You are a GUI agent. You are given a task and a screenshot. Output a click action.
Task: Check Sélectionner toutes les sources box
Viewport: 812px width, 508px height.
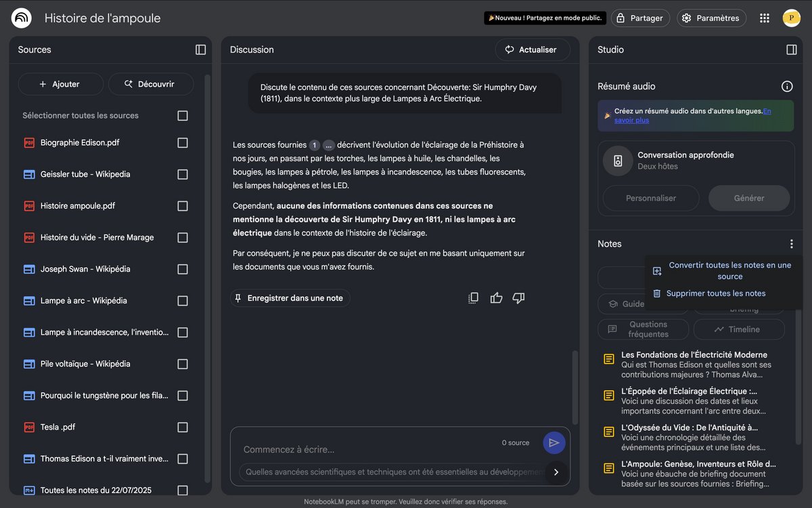coord(183,116)
